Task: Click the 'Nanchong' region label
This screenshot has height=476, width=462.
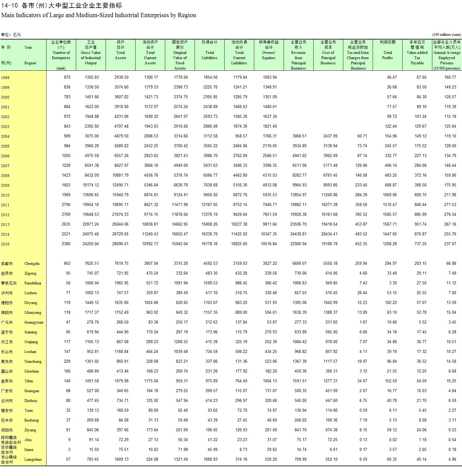Action: [x=33, y=362]
